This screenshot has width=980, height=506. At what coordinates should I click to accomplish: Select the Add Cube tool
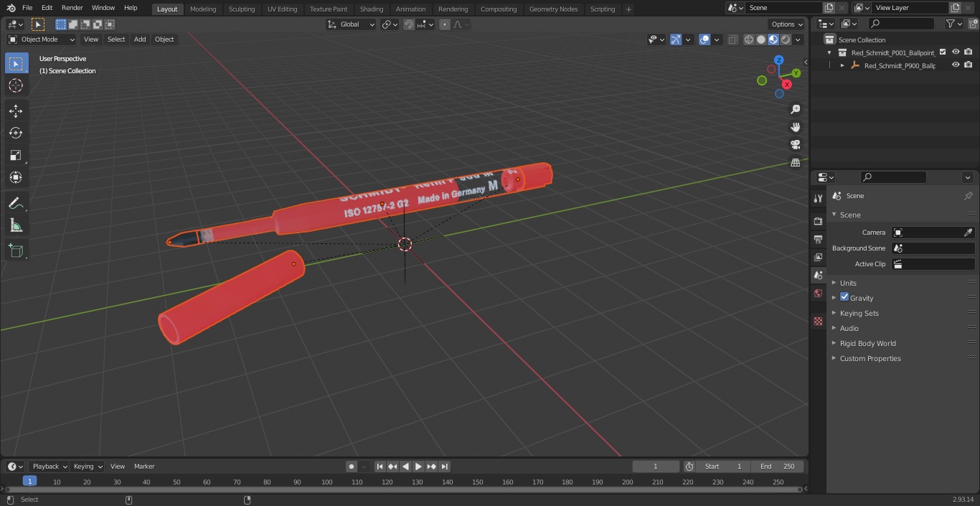(x=16, y=250)
